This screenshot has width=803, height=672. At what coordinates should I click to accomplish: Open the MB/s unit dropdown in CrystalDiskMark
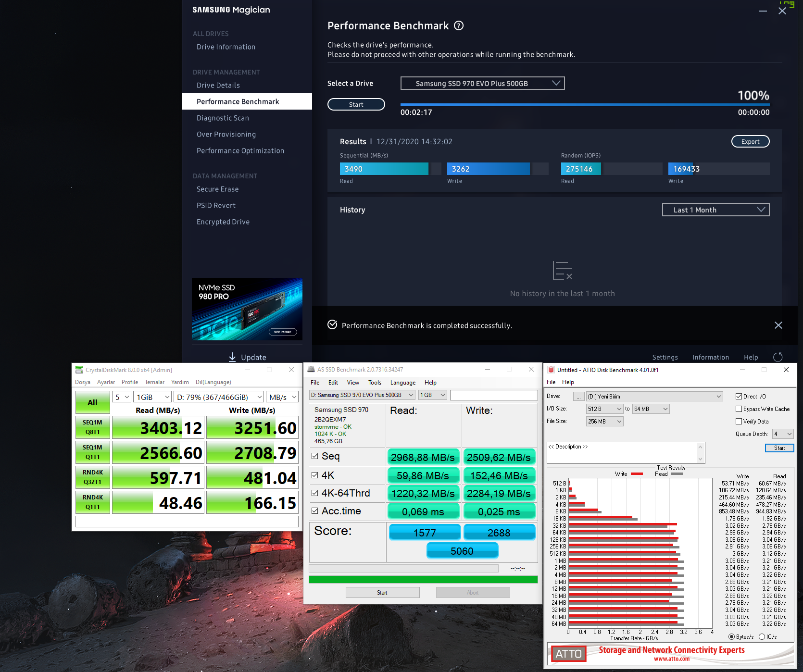pos(282,397)
